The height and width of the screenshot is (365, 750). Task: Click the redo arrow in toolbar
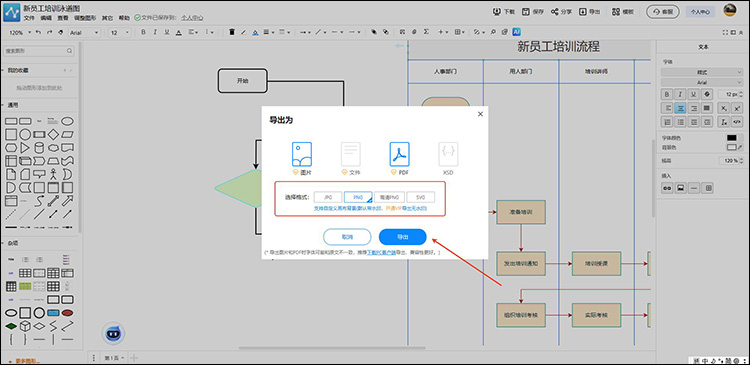pyautogui.click(x=49, y=32)
